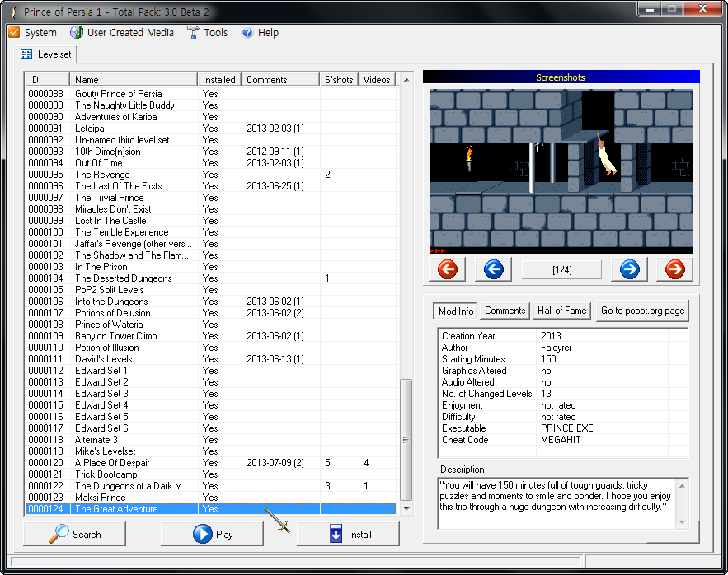The height and width of the screenshot is (575, 728).
Task: Go to first screenshot with red left arrow
Action: [x=448, y=269]
